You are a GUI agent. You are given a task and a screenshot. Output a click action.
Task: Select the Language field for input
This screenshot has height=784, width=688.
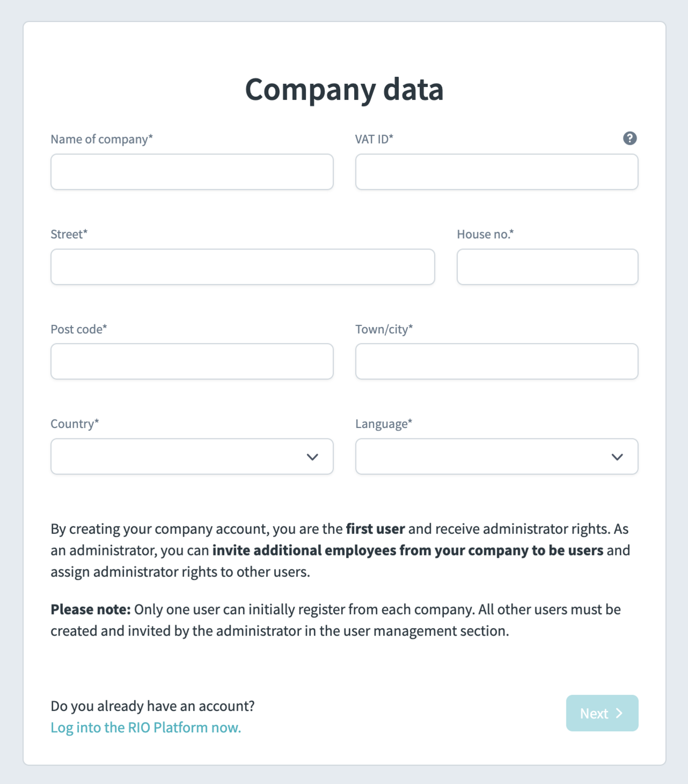pos(496,457)
